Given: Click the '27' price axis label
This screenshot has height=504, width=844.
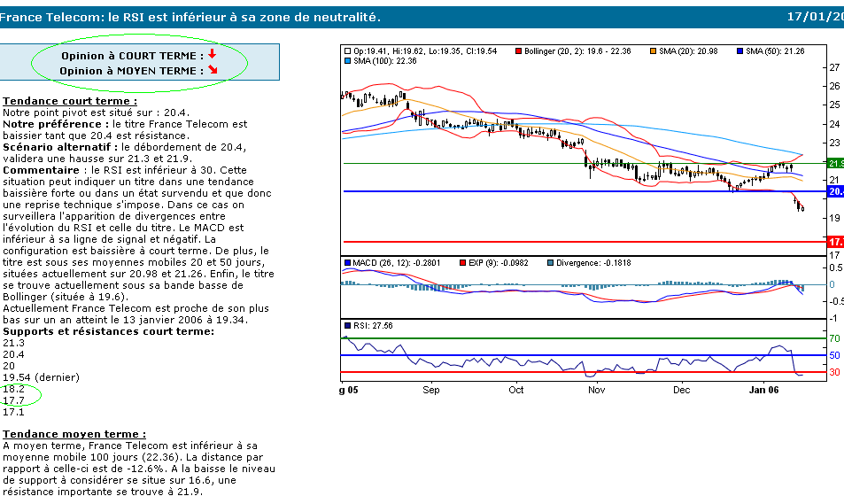Looking at the screenshot, I should [x=834, y=67].
